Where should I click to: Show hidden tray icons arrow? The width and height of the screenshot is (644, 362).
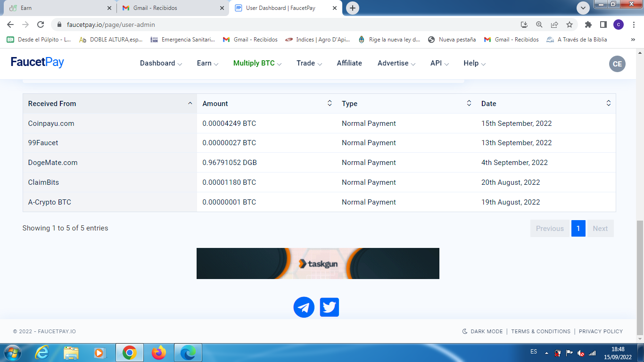pyautogui.click(x=546, y=353)
